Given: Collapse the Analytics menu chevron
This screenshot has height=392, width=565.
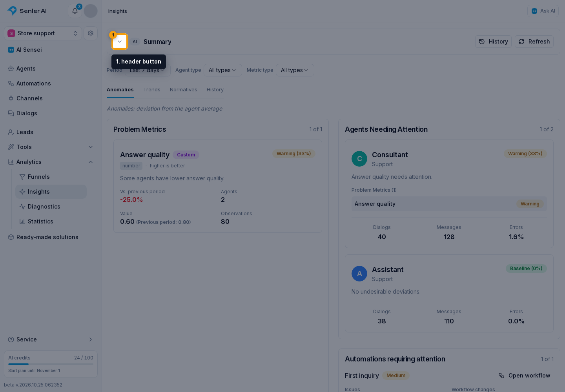Looking at the screenshot, I should coord(91,162).
